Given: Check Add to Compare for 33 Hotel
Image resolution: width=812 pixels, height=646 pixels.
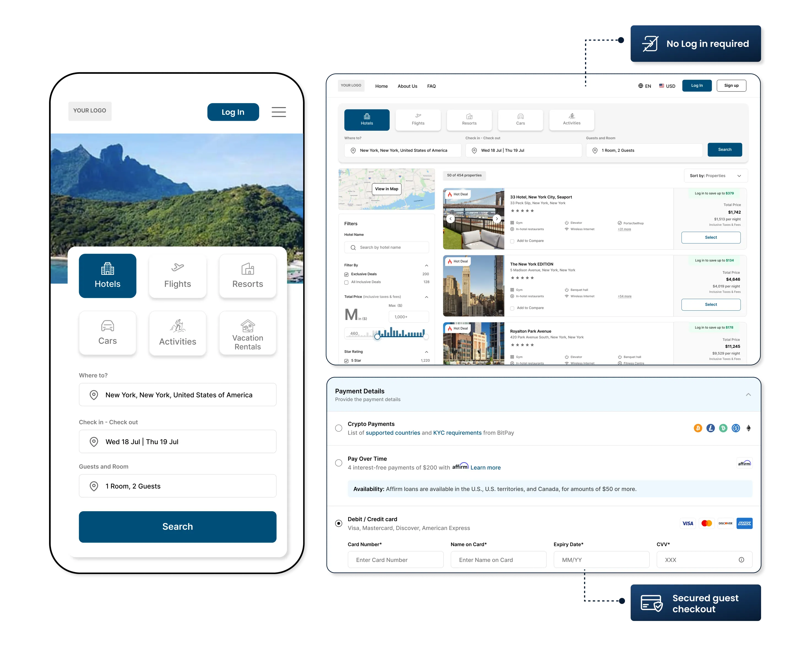Looking at the screenshot, I should tap(512, 241).
